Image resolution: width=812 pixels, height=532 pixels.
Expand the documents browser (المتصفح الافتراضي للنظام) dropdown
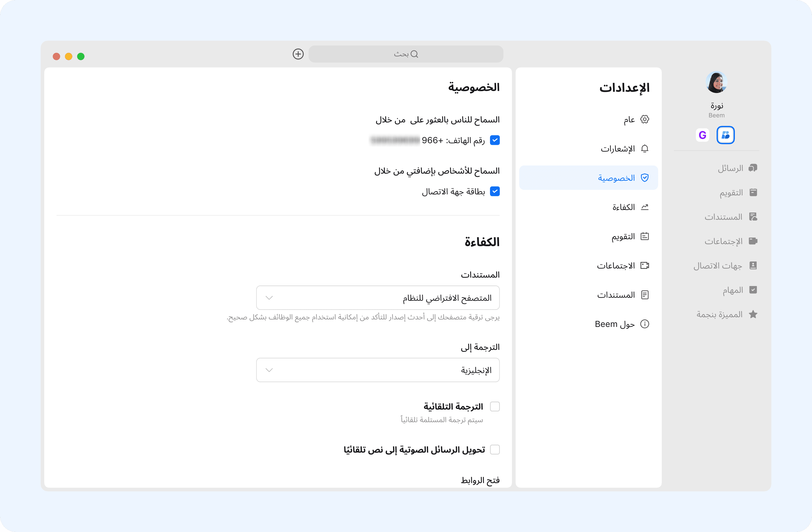tap(378, 297)
